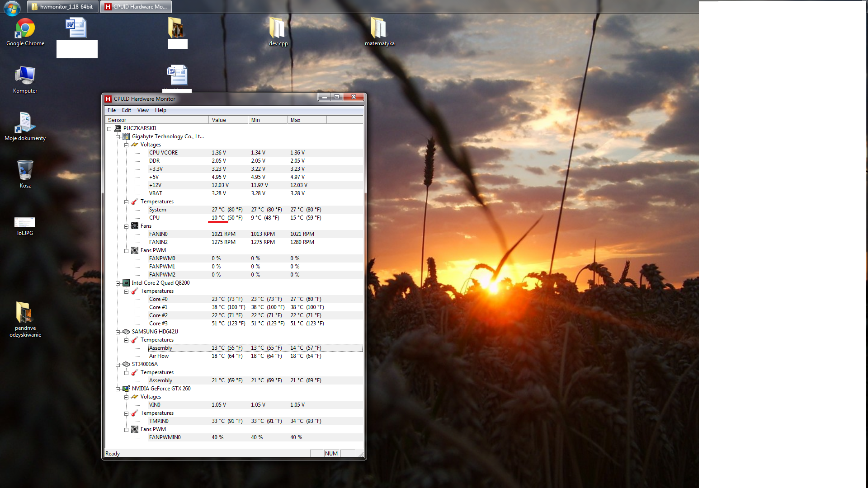Collapse the Gigabyte Temperatures group
Screen dimensions: 868x488
coord(127,202)
